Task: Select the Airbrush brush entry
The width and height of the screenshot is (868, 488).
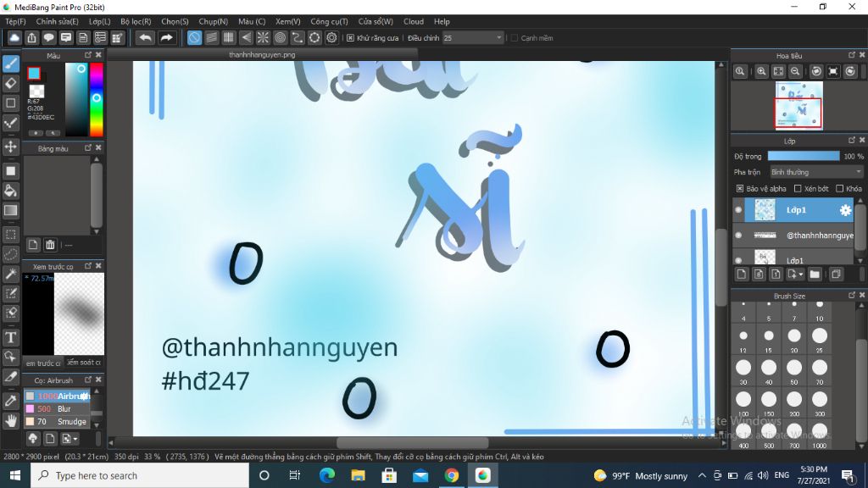Action: click(57, 396)
